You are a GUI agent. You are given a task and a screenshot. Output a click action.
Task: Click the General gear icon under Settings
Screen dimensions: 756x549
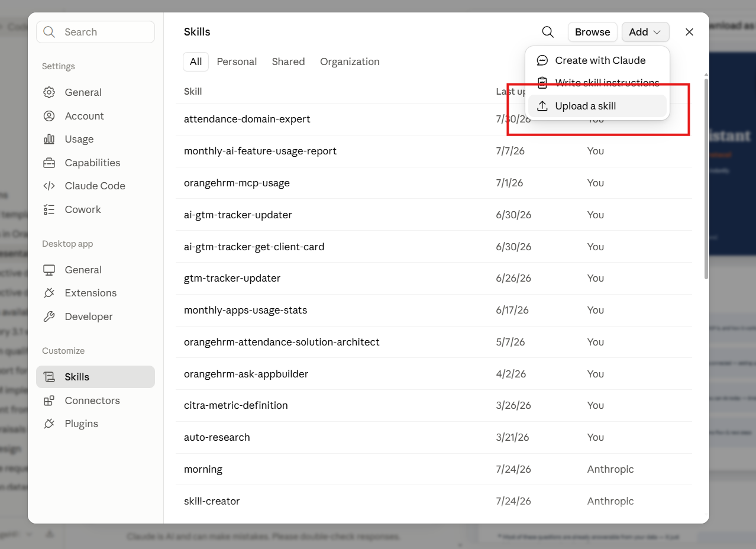(x=49, y=92)
